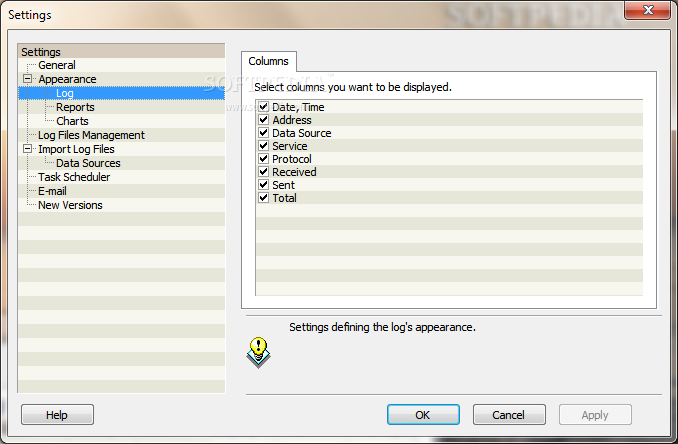This screenshot has height=444, width=678.
Task: Toggle the Service column checkbox
Action: tap(263, 145)
